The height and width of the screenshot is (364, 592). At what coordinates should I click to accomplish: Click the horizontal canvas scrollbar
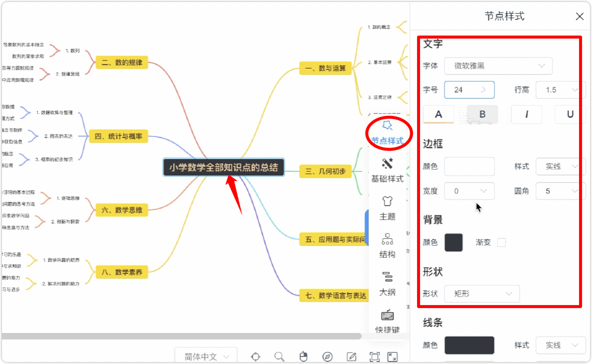pyautogui.click(x=181, y=335)
